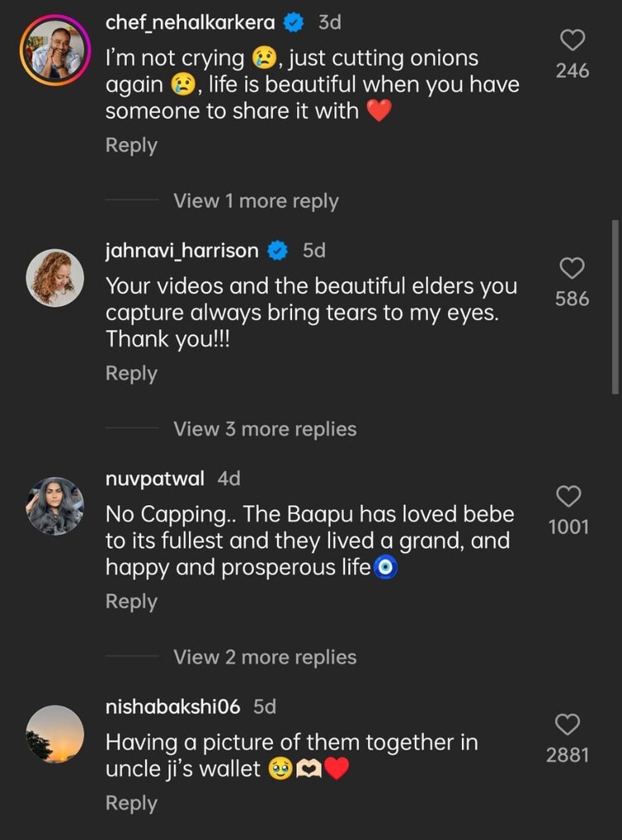This screenshot has width=622, height=840.
Task: Open nishabakshi06's sunset profile avatar
Action: click(56, 734)
